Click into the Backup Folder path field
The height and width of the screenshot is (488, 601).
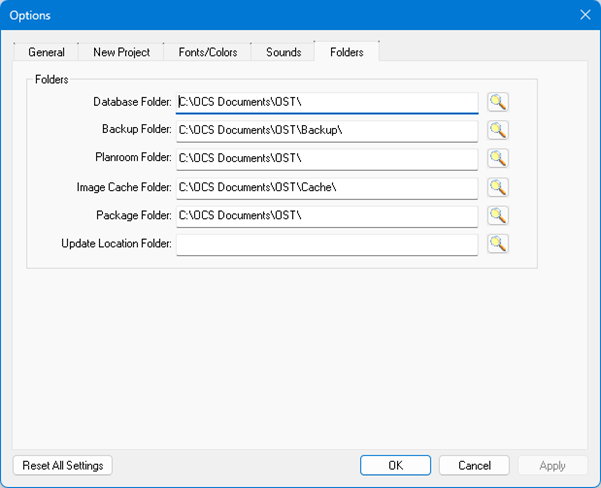tap(327, 131)
